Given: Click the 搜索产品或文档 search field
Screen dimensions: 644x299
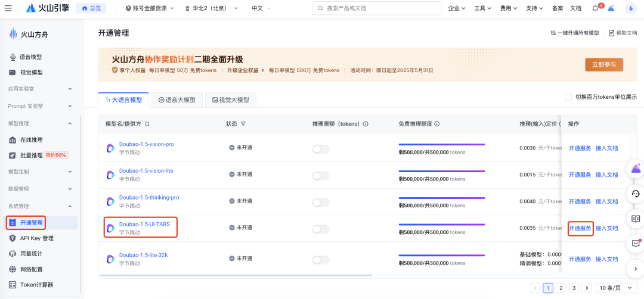Looking at the screenshot, I should tap(377, 8).
